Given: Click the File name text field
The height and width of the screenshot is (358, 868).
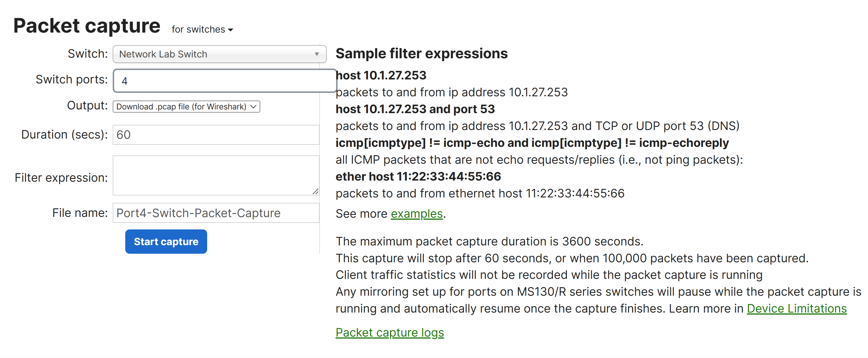Looking at the screenshot, I should [x=216, y=213].
